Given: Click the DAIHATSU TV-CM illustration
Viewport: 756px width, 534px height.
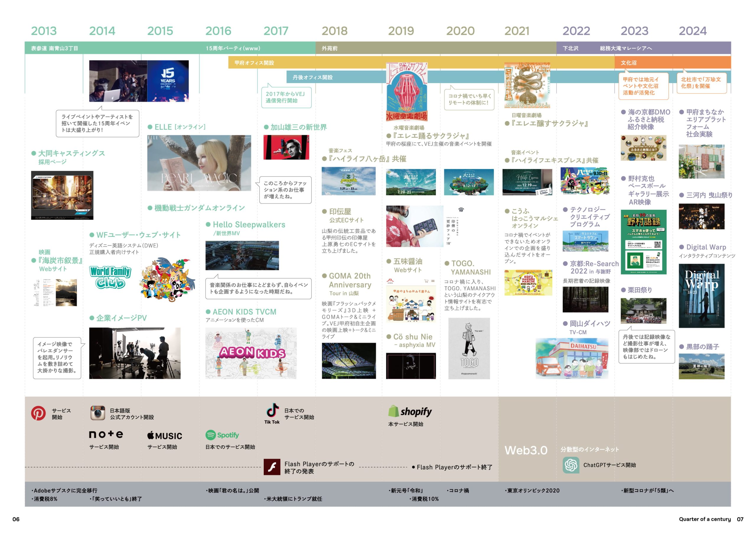Looking at the screenshot, I should tap(572, 358).
